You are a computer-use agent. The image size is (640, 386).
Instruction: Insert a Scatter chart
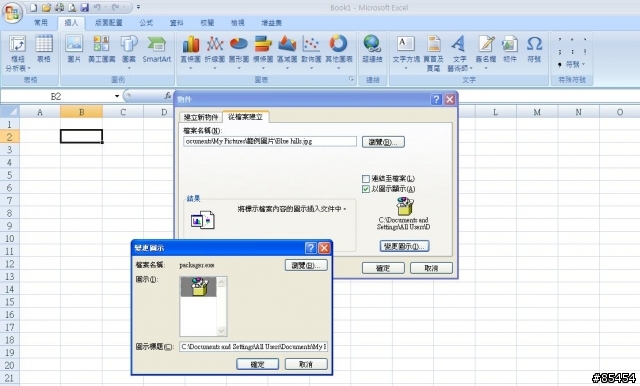point(311,53)
